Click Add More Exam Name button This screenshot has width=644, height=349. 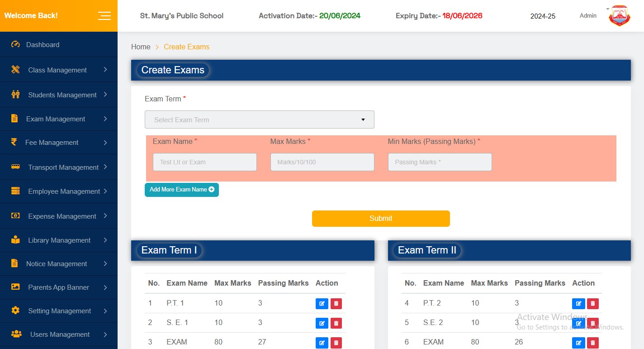tap(181, 190)
